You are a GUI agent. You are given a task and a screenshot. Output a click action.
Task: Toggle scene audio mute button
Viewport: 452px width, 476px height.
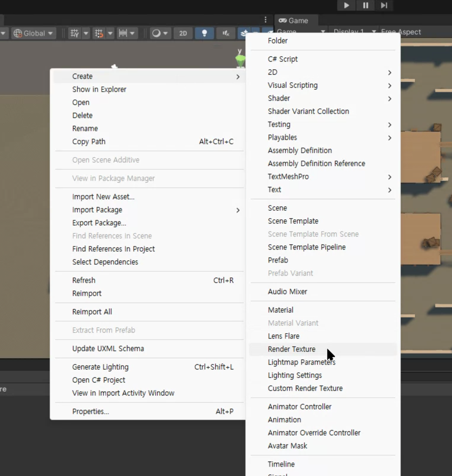(226, 33)
